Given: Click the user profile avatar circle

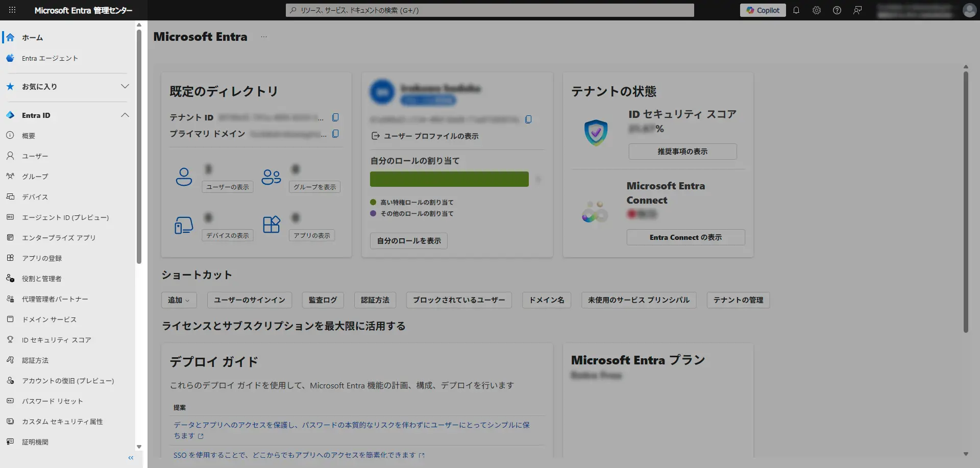Looking at the screenshot, I should [x=382, y=92].
